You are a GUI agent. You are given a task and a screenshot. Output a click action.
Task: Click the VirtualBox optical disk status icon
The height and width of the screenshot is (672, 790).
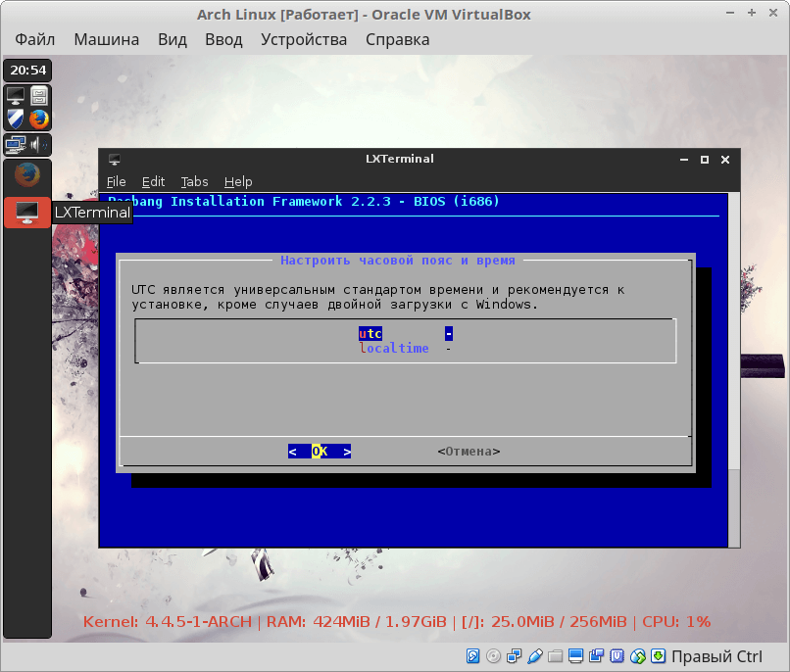pos(494,655)
